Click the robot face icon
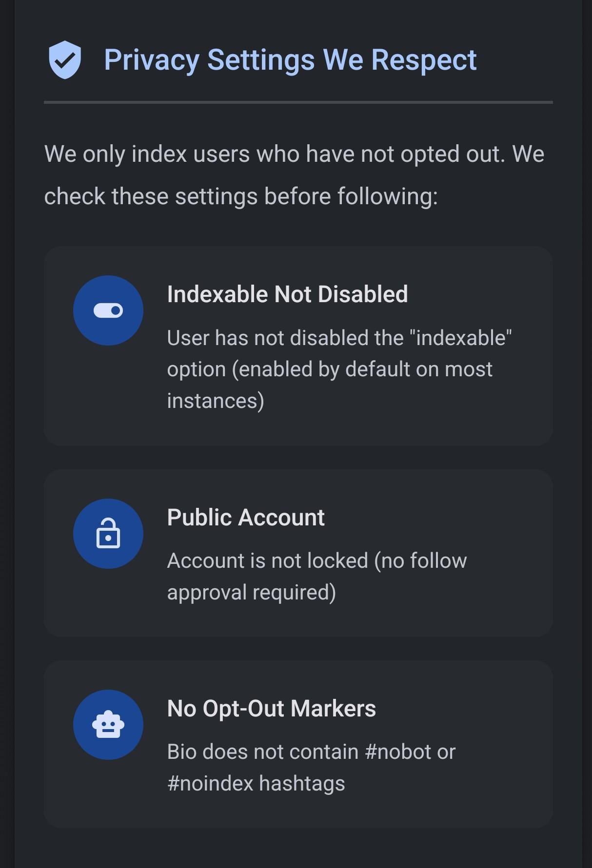 [108, 725]
